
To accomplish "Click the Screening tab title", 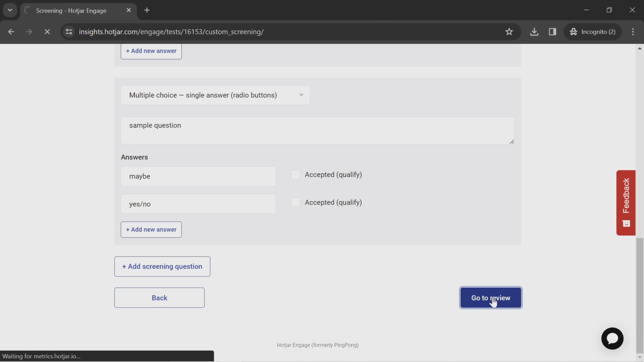I will (72, 10).
